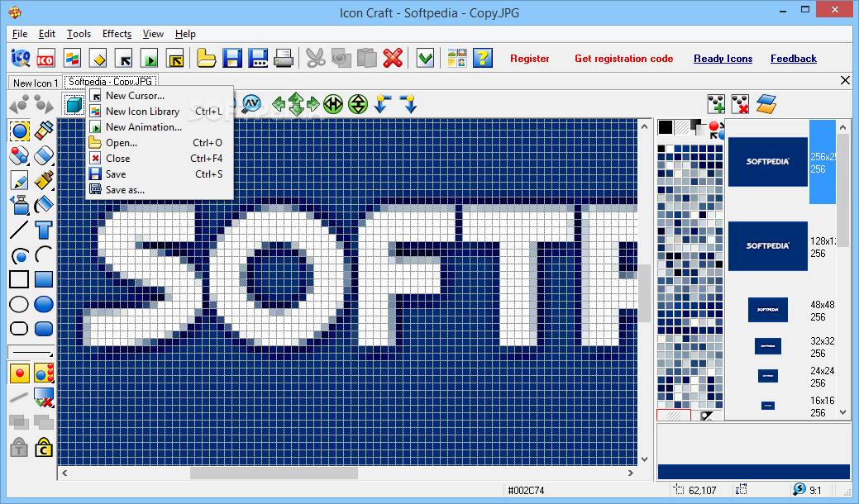Click the flip vertical green circle icon
The height and width of the screenshot is (504, 859).
358,104
